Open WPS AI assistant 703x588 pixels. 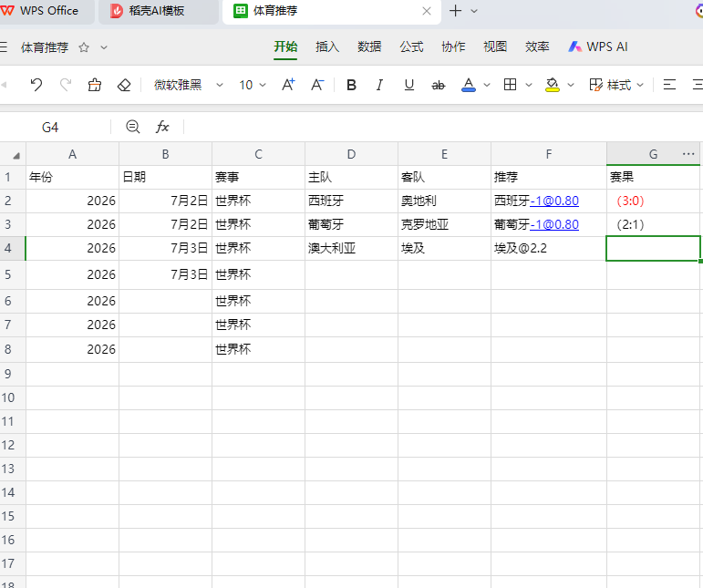click(x=598, y=46)
